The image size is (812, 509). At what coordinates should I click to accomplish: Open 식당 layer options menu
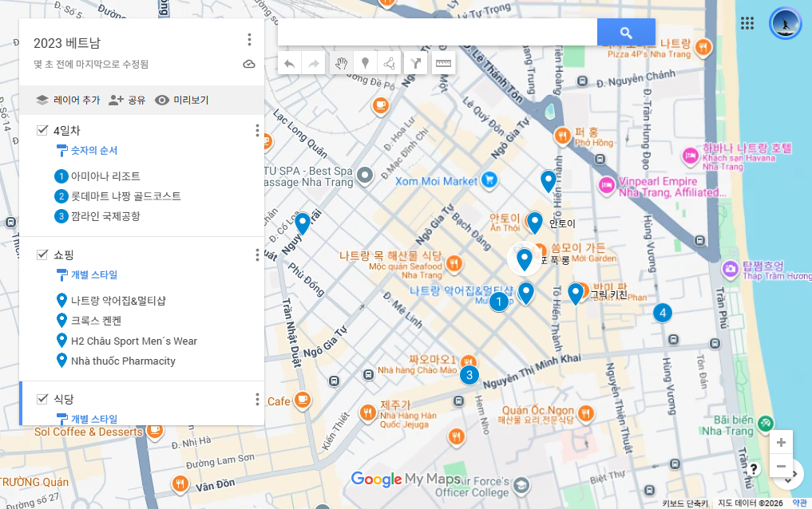coord(257,399)
